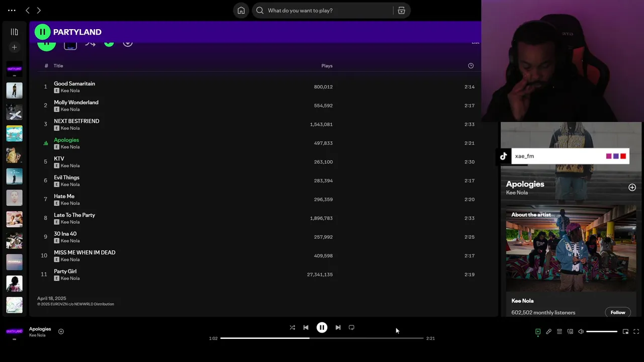The width and height of the screenshot is (644, 362).
Task: Toggle the Now Playing view icon
Action: [538, 332]
